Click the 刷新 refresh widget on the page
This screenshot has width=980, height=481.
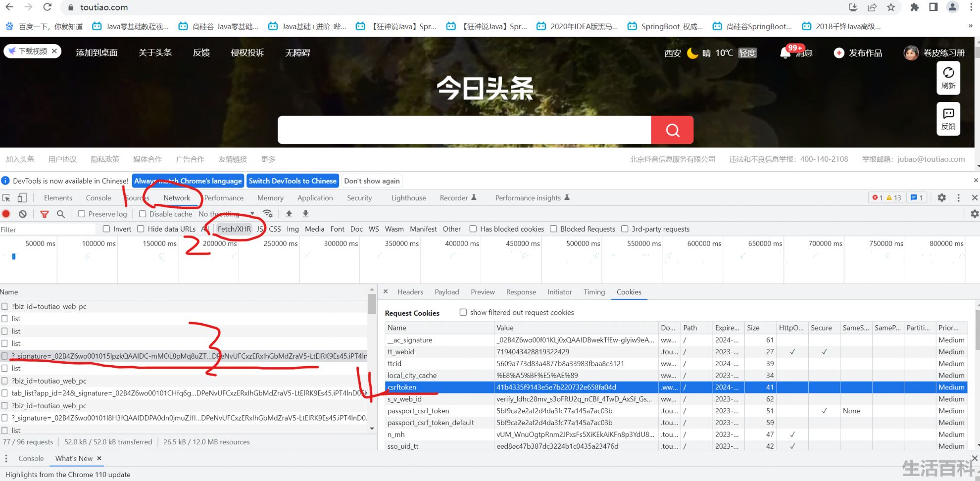click(948, 78)
